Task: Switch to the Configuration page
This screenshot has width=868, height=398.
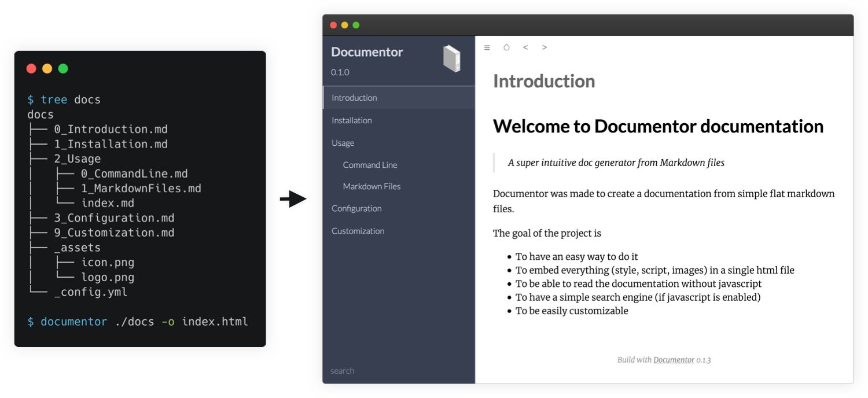Action: (x=356, y=208)
